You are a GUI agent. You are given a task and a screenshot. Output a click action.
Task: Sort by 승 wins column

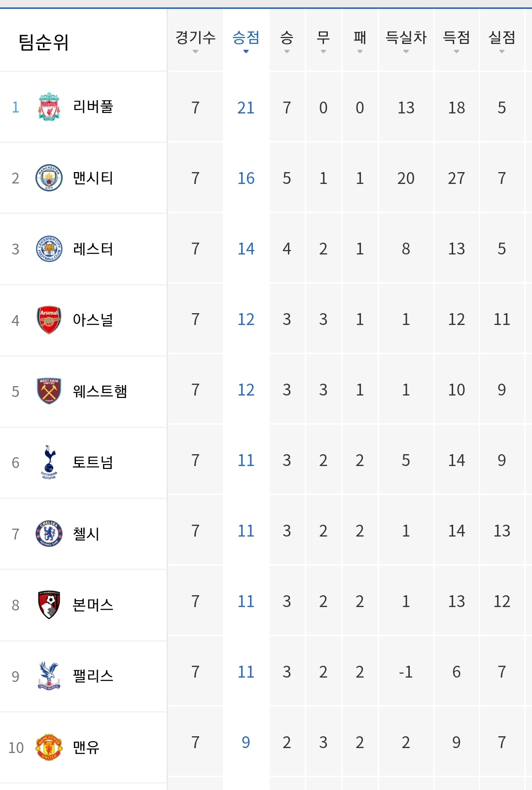(x=286, y=39)
